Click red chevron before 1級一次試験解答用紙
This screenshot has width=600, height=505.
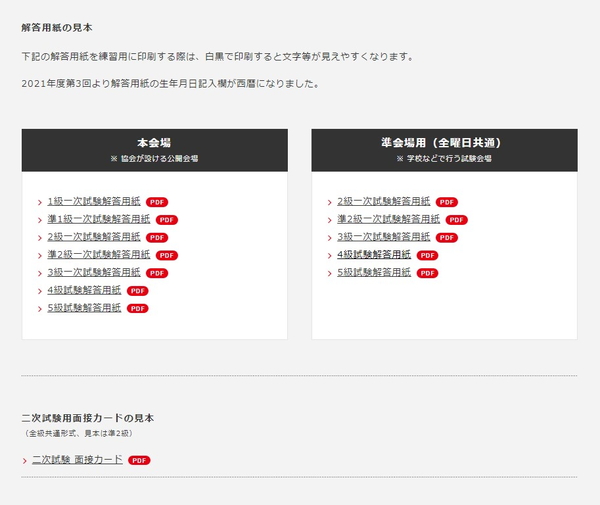pyautogui.click(x=40, y=202)
